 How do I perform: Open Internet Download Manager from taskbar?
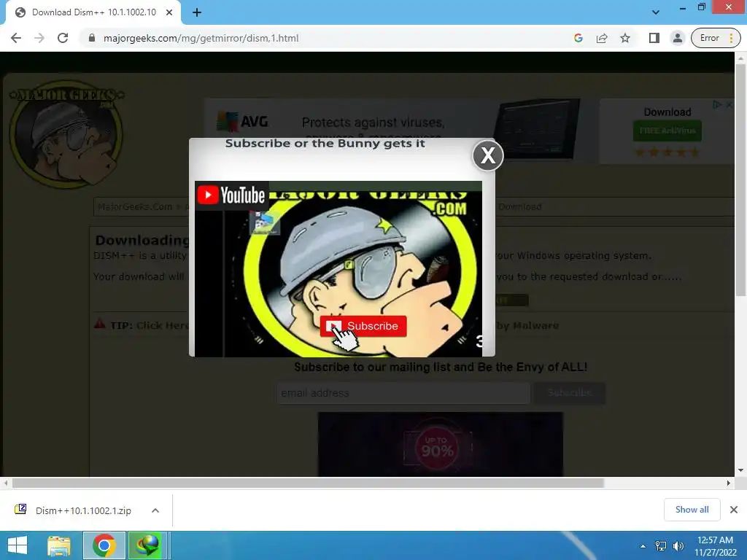point(148,545)
